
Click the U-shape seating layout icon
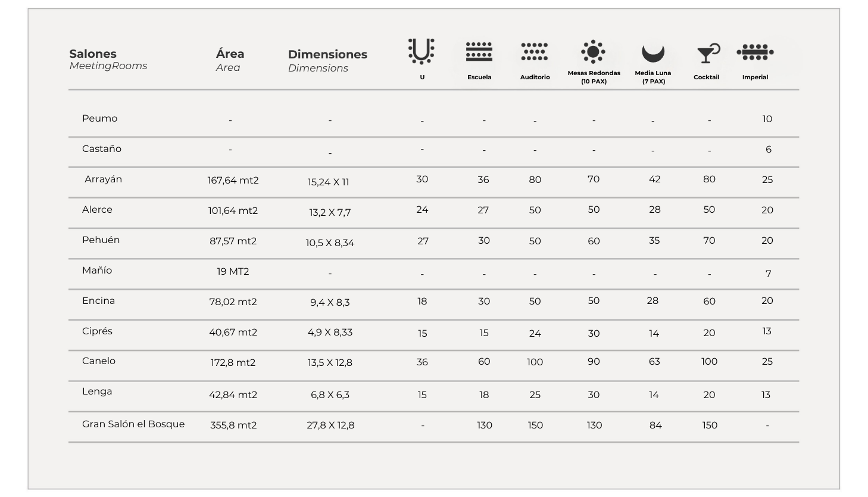(421, 51)
